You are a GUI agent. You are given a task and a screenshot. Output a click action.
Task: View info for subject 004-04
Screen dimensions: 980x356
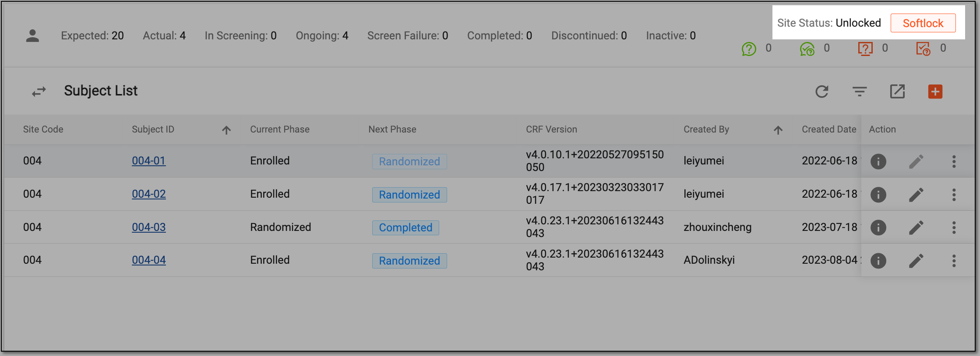(878, 261)
